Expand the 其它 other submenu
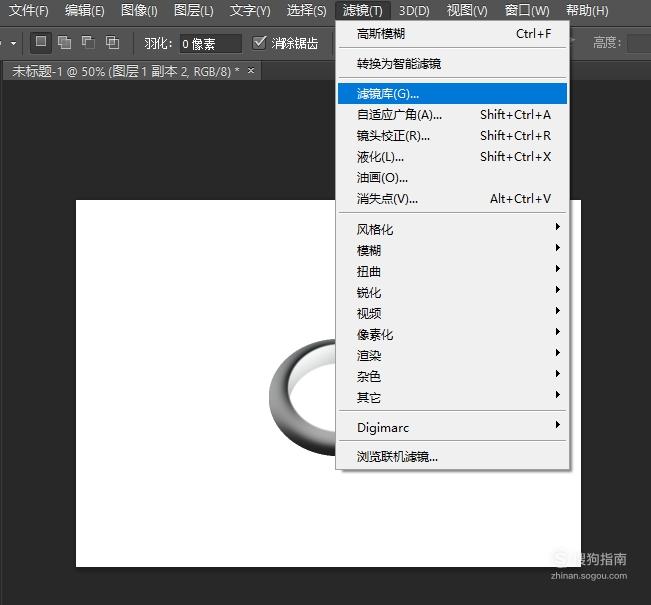Screen dimensions: 651x605 point(453,397)
